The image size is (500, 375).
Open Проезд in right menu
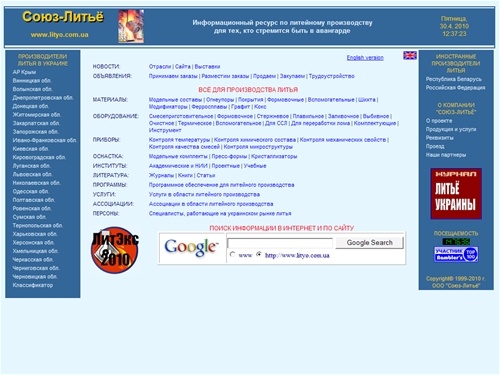(x=435, y=146)
